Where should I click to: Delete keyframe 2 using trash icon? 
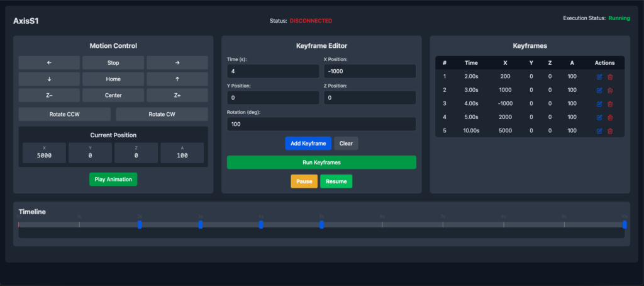pyautogui.click(x=609, y=90)
